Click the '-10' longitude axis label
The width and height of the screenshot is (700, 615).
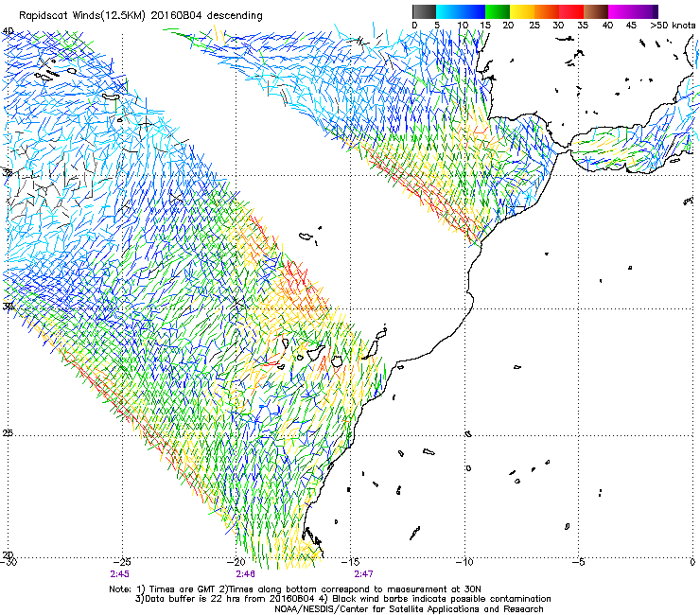464,562
